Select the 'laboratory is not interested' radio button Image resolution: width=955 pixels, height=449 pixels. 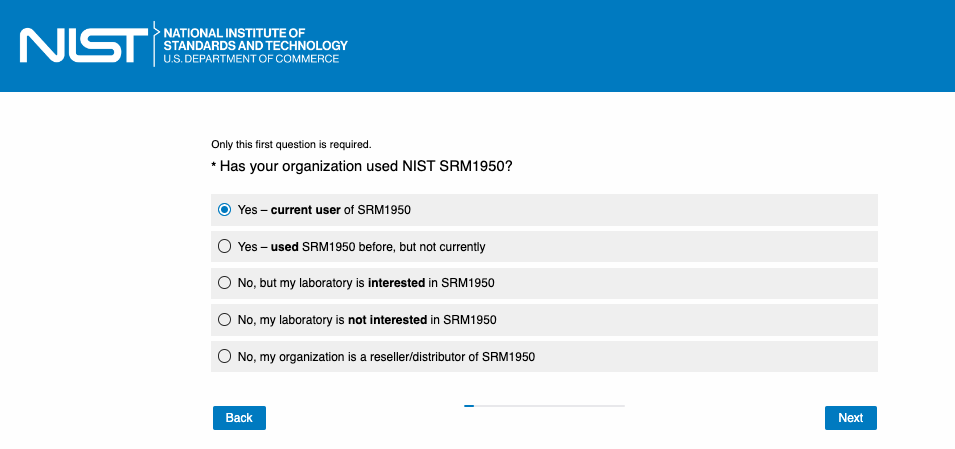[x=225, y=320]
